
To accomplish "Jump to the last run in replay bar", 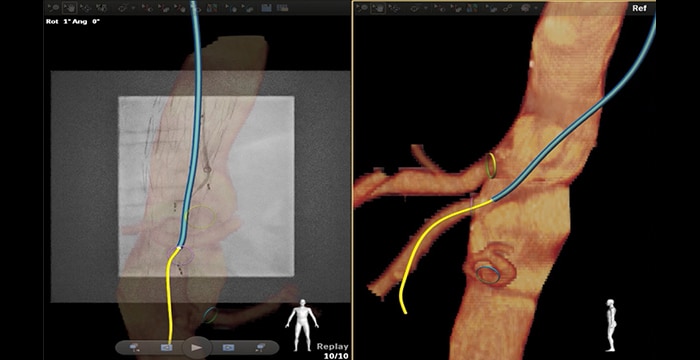I will click(x=261, y=347).
